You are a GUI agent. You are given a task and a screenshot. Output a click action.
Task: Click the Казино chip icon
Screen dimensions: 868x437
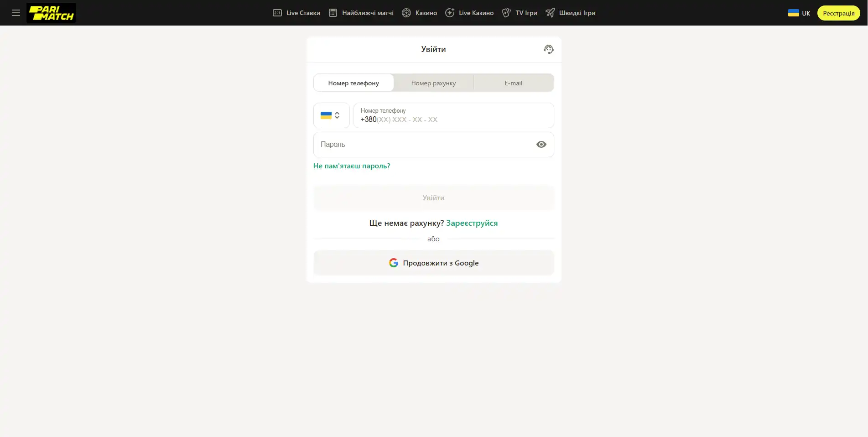(406, 13)
